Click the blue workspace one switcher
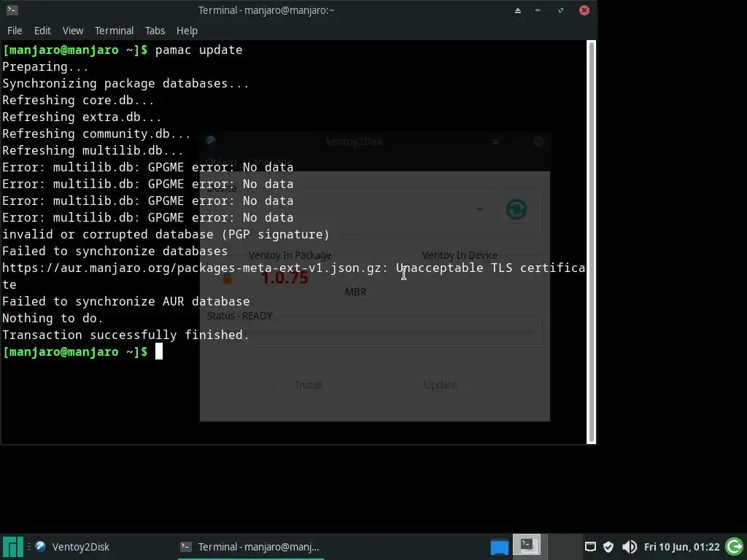The image size is (747, 560). point(499,547)
